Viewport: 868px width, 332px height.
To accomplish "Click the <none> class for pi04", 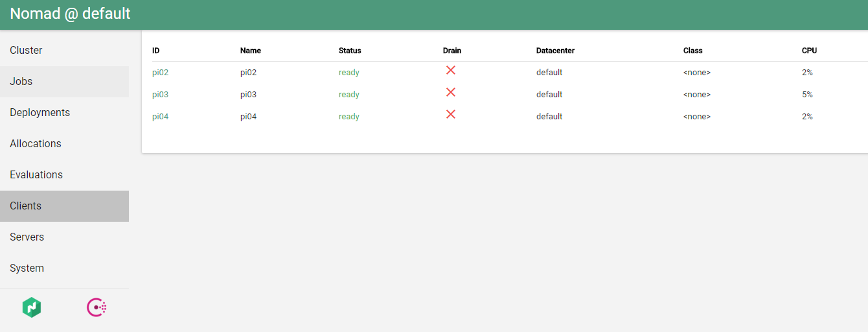I will [697, 117].
